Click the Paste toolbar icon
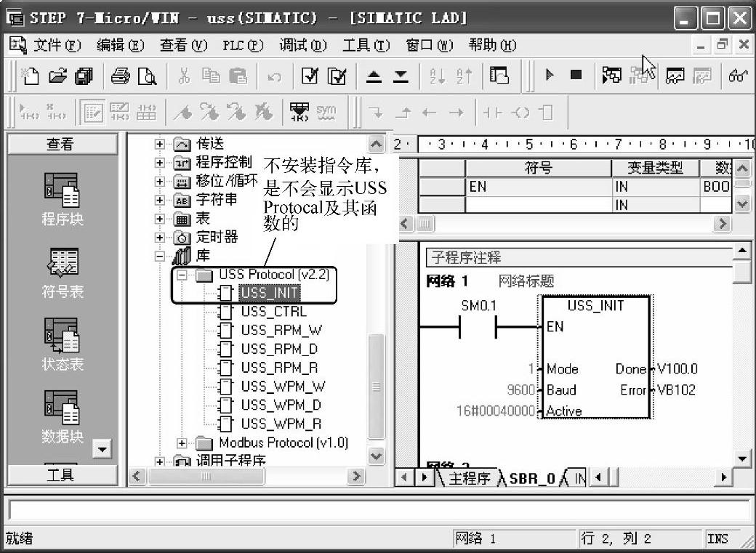 (x=238, y=76)
